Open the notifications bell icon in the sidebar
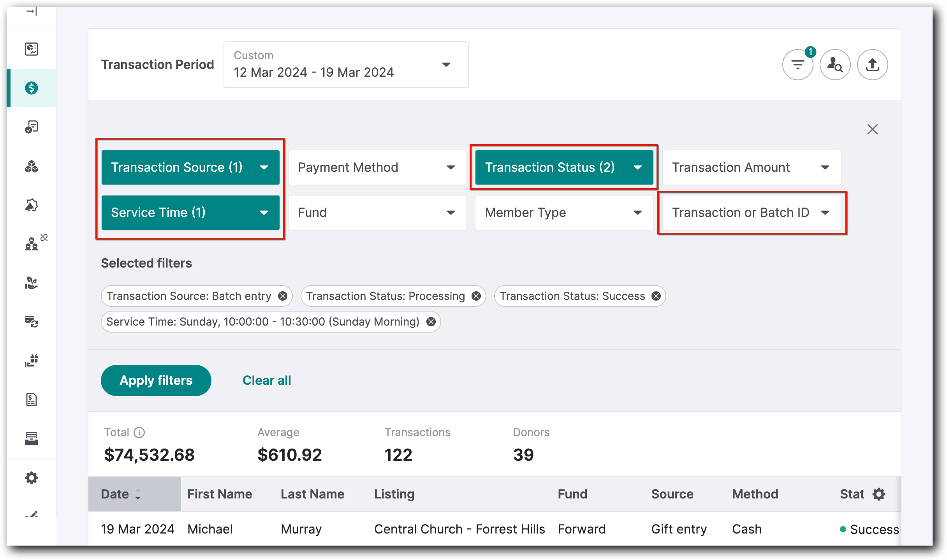This screenshot has height=560, width=947. (x=31, y=205)
